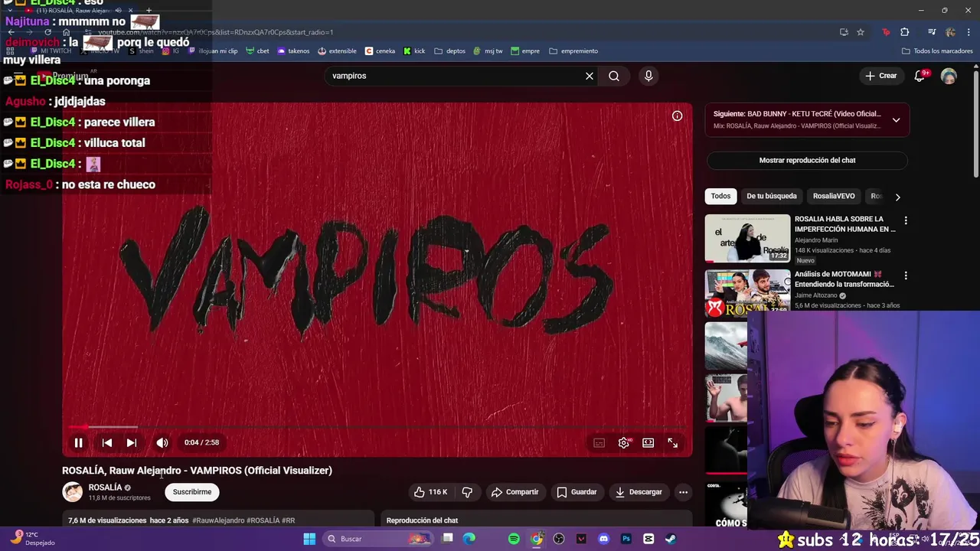Open Task View in taskbar

pyautogui.click(x=448, y=539)
